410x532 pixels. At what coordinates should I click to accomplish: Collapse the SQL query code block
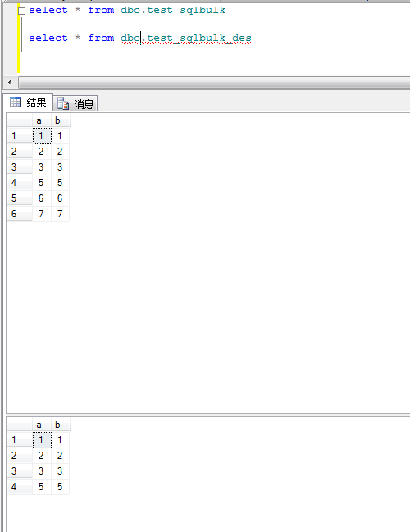(x=21, y=11)
